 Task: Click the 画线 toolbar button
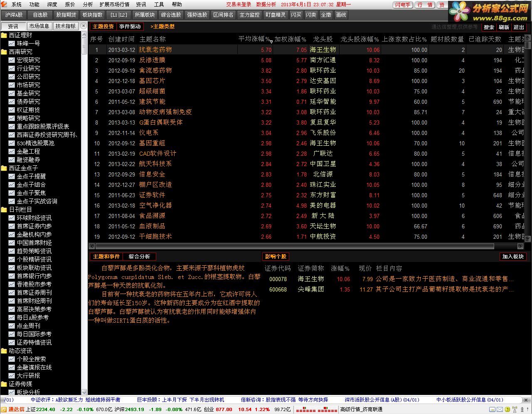341,15
